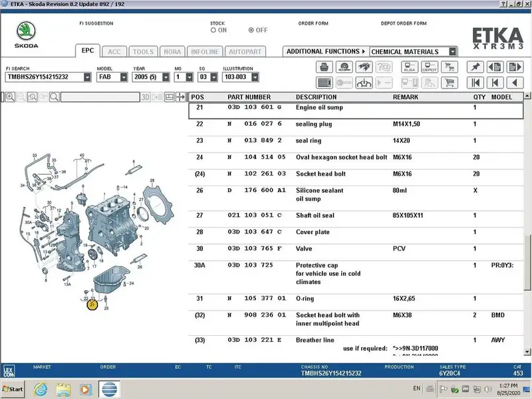The image size is (532, 399).
Task: Open Internet Explorer from the taskbar
Action: [x=41, y=389]
